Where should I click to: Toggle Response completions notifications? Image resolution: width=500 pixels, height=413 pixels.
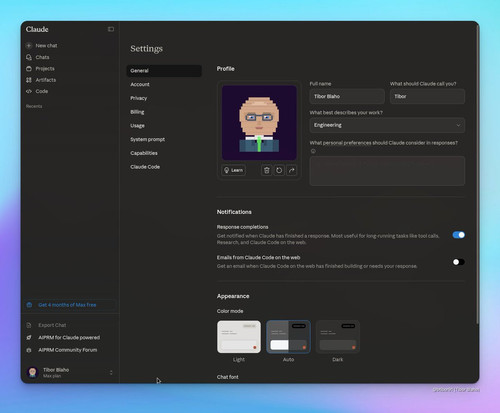click(459, 235)
